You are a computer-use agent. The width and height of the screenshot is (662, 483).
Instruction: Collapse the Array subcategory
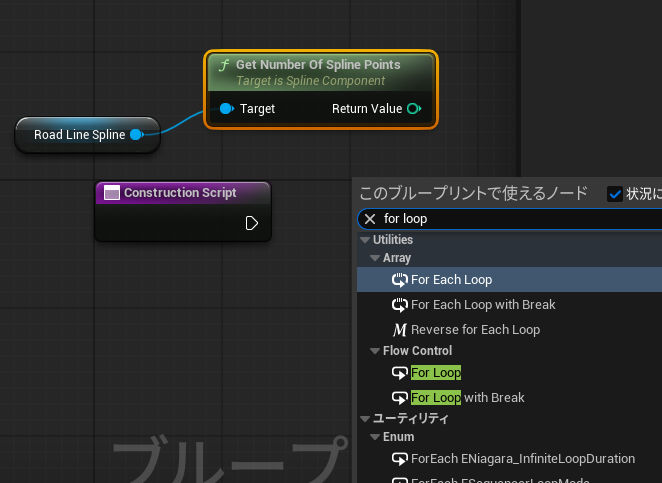click(x=375, y=258)
